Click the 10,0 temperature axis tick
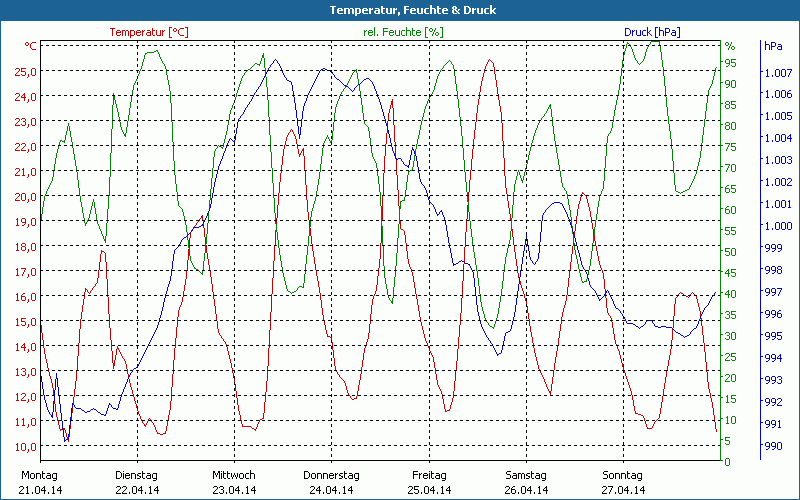Viewport: 800px width, 500px height. coord(26,446)
